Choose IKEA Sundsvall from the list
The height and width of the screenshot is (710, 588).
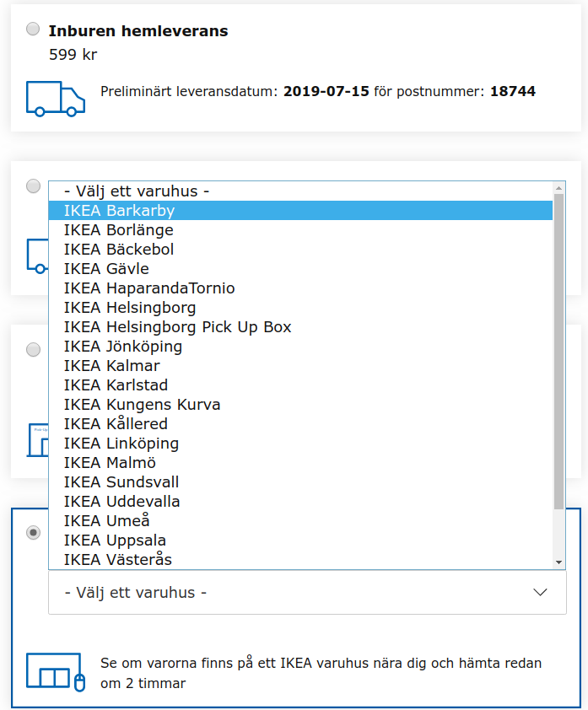click(x=300, y=482)
